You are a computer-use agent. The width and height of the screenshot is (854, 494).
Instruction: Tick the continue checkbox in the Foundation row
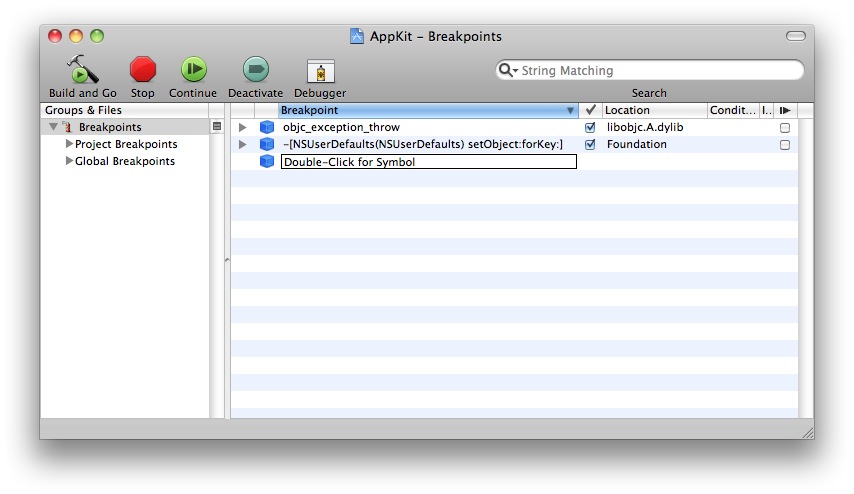pos(785,145)
